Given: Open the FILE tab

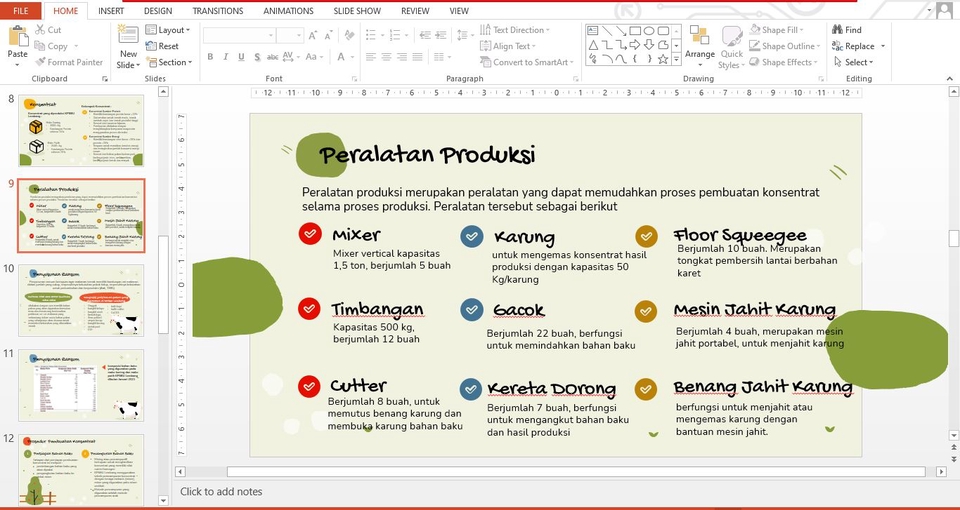Looking at the screenshot, I should pos(21,10).
